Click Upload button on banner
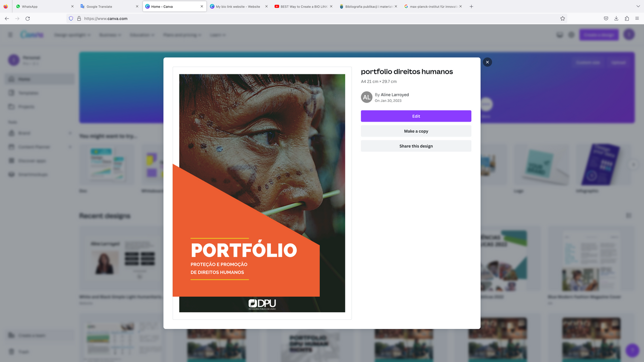Screen dimensions: 644x362 618,63
